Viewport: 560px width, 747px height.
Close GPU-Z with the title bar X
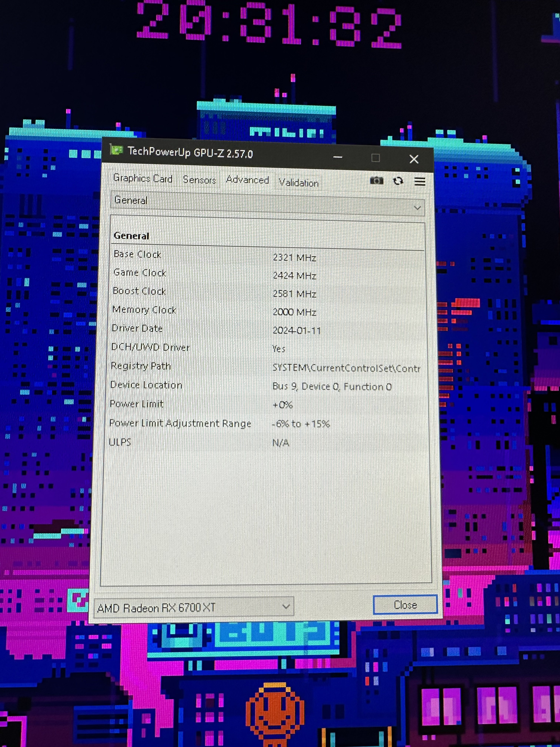tap(414, 159)
